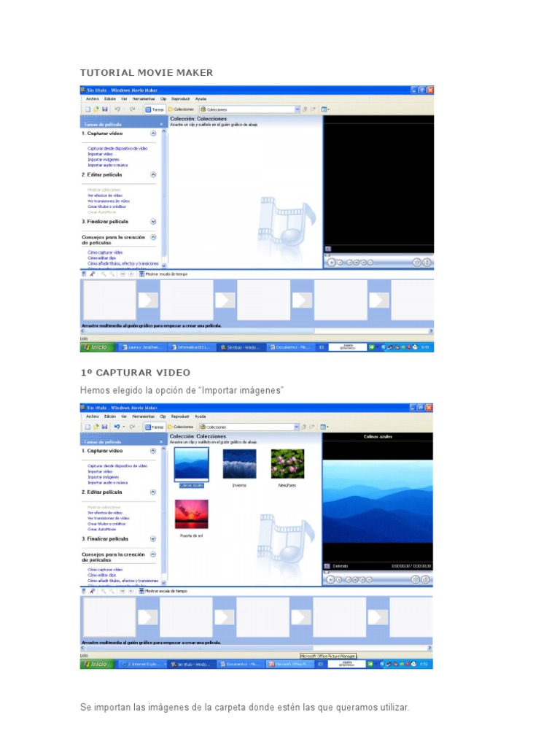
Task: Click 'Importar audio o música' in the lower screenshot
Action: (x=107, y=483)
